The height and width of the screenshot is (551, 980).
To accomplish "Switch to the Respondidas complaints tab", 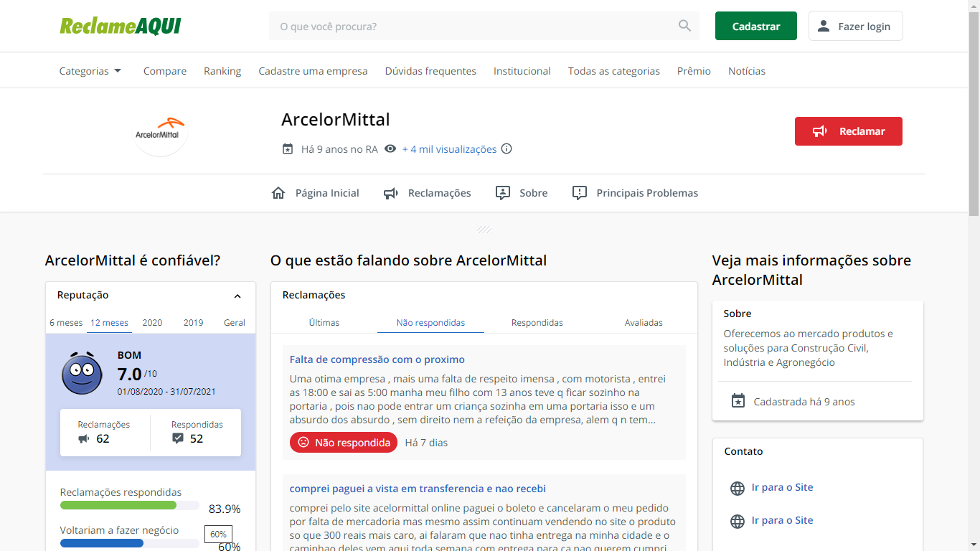I will [537, 323].
